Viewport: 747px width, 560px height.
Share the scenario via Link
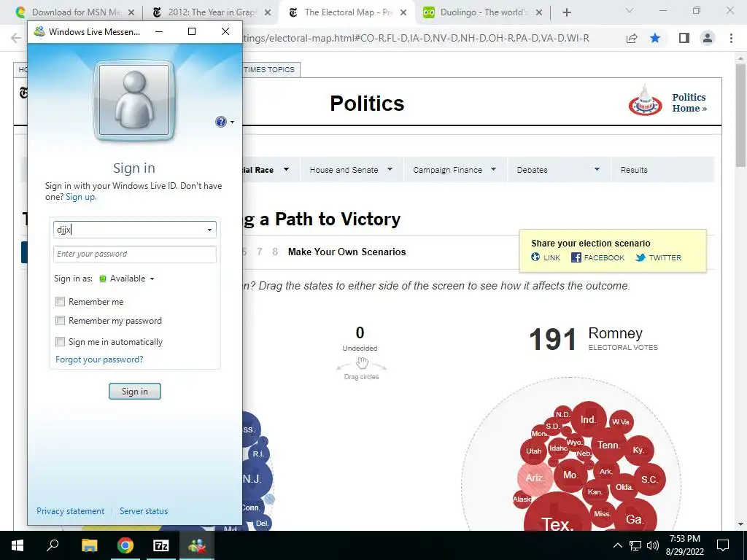[x=546, y=257]
